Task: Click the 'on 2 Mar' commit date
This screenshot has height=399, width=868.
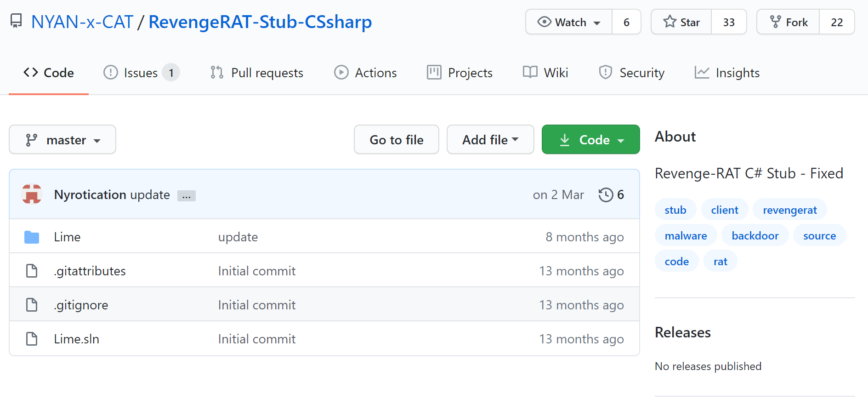Action: pyautogui.click(x=558, y=195)
